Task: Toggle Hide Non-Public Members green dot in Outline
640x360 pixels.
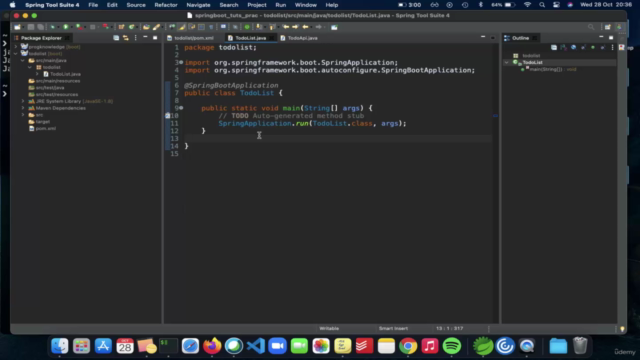Action: (593, 48)
